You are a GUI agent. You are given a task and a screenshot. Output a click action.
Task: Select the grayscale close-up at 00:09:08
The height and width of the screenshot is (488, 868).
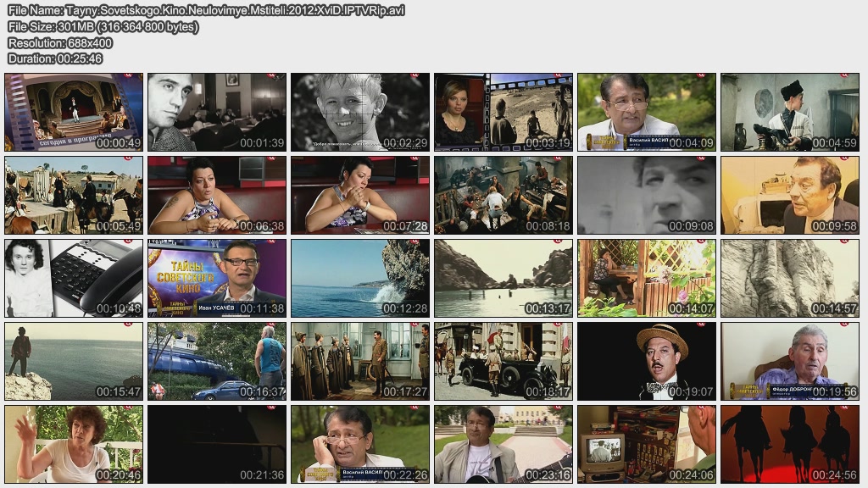pyautogui.click(x=647, y=196)
